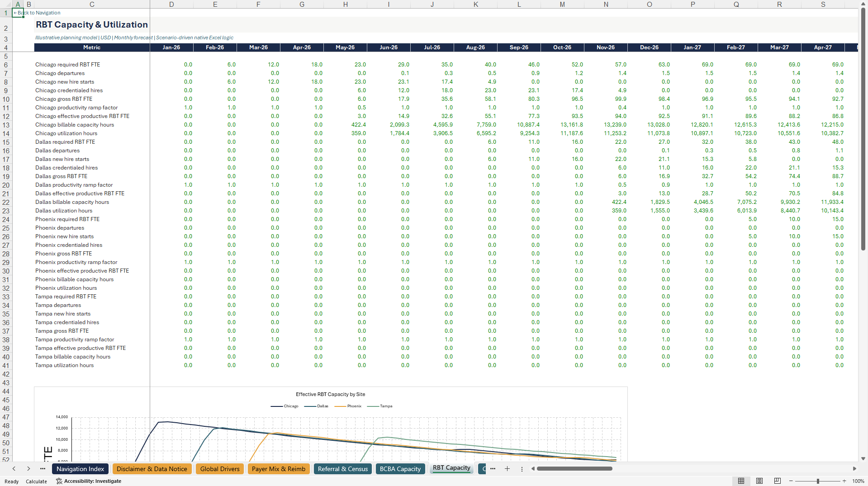Click vertical scrollbar down arrow

pyautogui.click(x=863, y=458)
